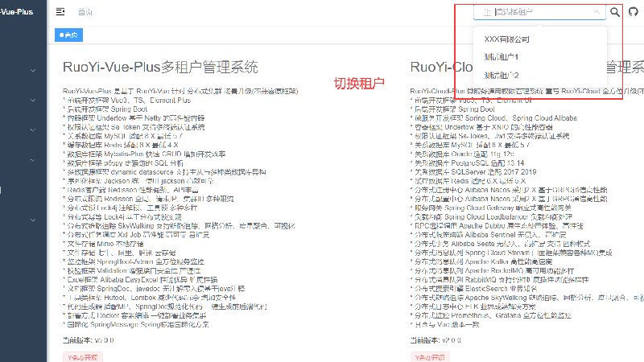The image size is (644, 362).
Task: Click "分布式幂等 Lock4j" line
Action: (122, 217)
